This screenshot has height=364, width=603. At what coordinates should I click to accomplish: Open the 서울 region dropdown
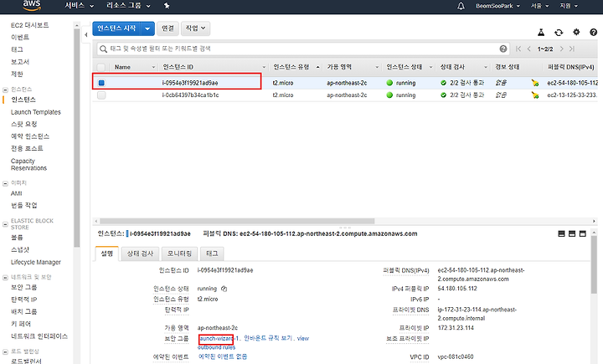(539, 6)
